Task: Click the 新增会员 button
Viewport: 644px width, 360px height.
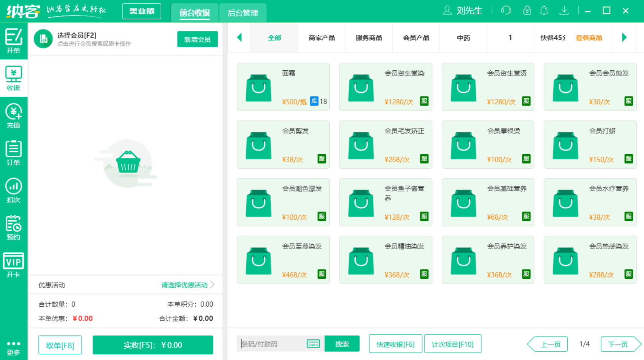Action: (x=197, y=39)
